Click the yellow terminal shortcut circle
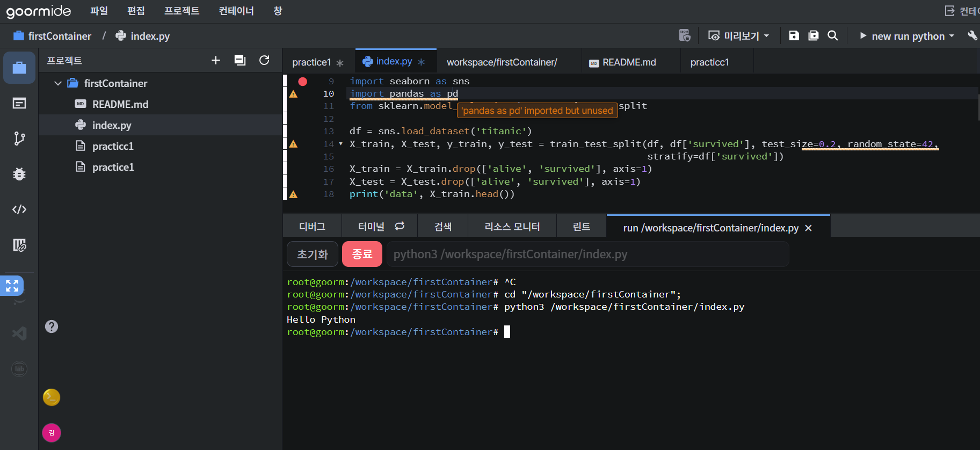The height and width of the screenshot is (450, 980). (52, 397)
